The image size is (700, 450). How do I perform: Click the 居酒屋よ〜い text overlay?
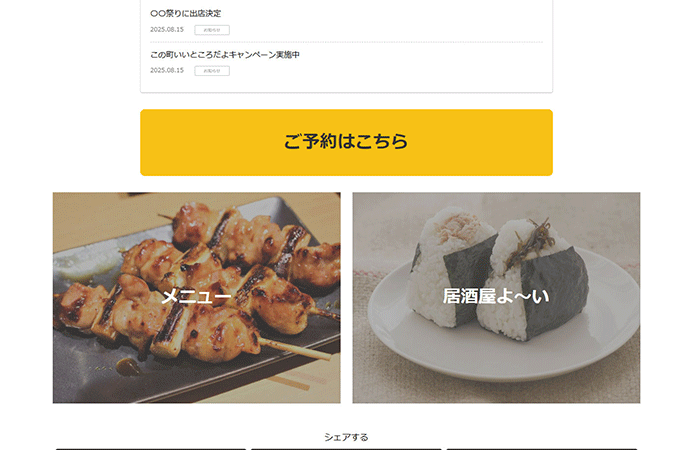point(496,296)
